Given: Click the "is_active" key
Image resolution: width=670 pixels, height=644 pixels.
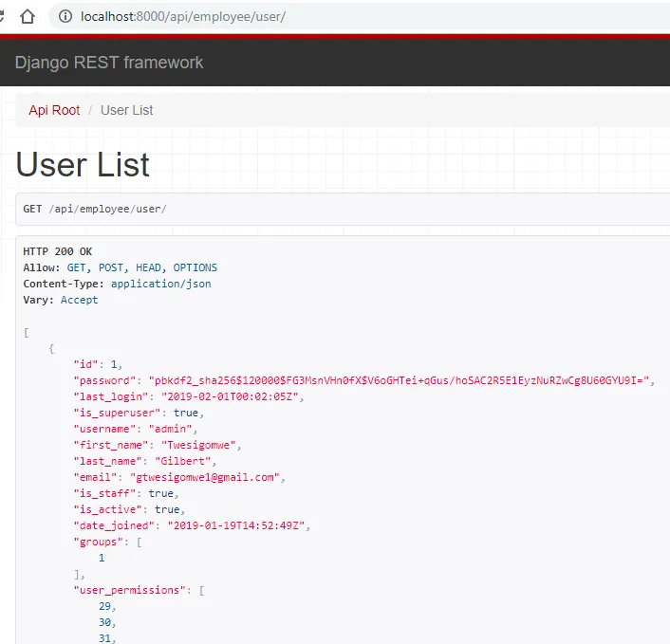Looking at the screenshot, I should coord(107,509).
